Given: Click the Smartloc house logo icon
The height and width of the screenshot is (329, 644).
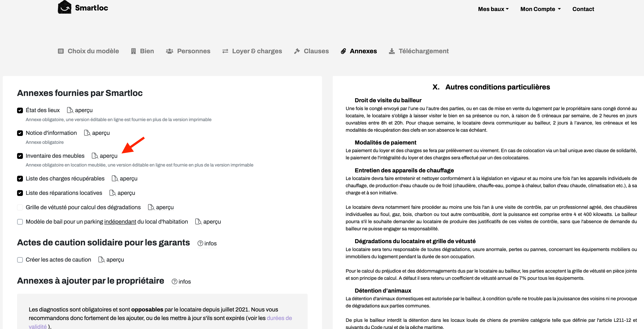Looking at the screenshot, I should (x=64, y=7).
